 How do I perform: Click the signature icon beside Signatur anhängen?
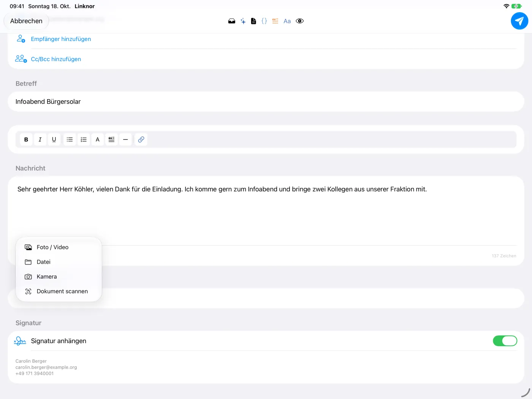pos(20,341)
